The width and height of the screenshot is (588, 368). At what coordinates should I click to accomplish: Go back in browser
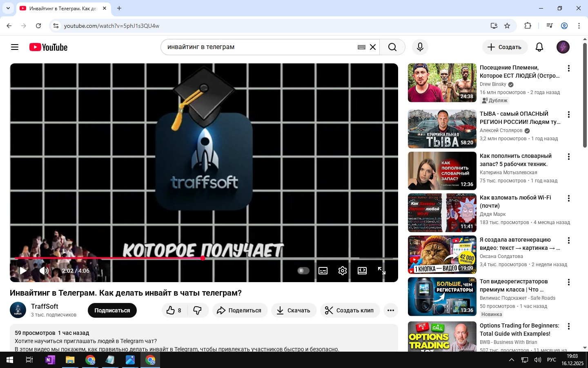(x=9, y=26)
